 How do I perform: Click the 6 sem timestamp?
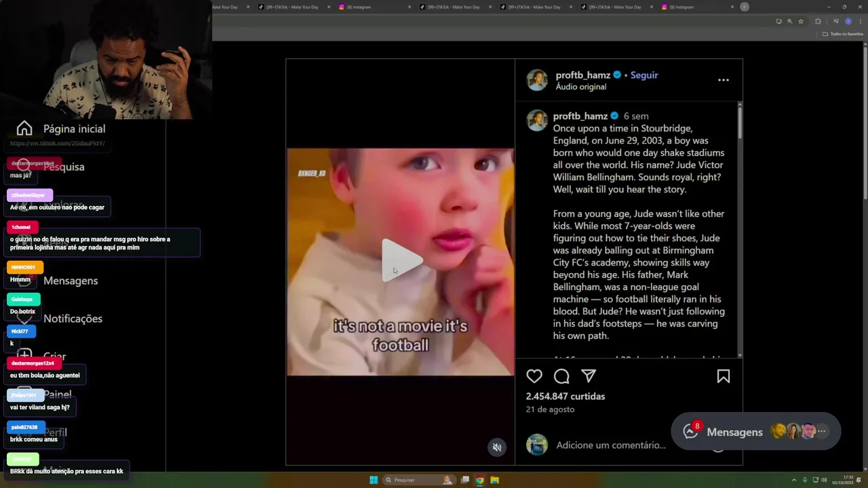pyautogui.click(x=636, y=116)
